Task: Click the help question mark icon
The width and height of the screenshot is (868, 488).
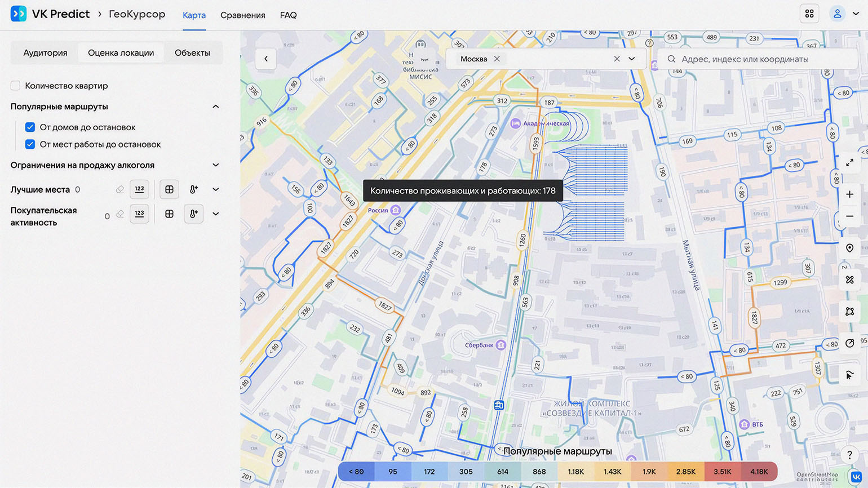Action: 849,455
